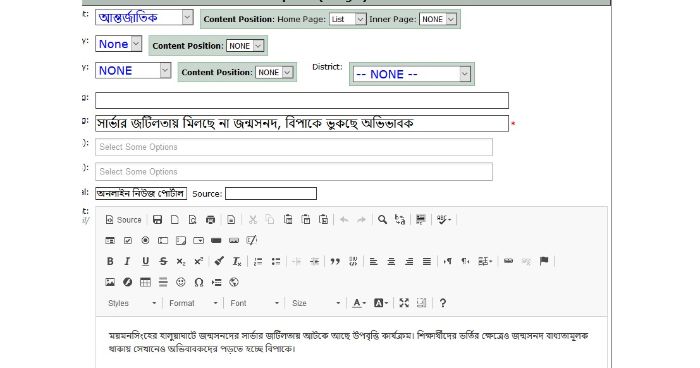This screenshot has height=368, width=700.
Task: Open the Set Language dropdown
Action: tap(485, 262)
